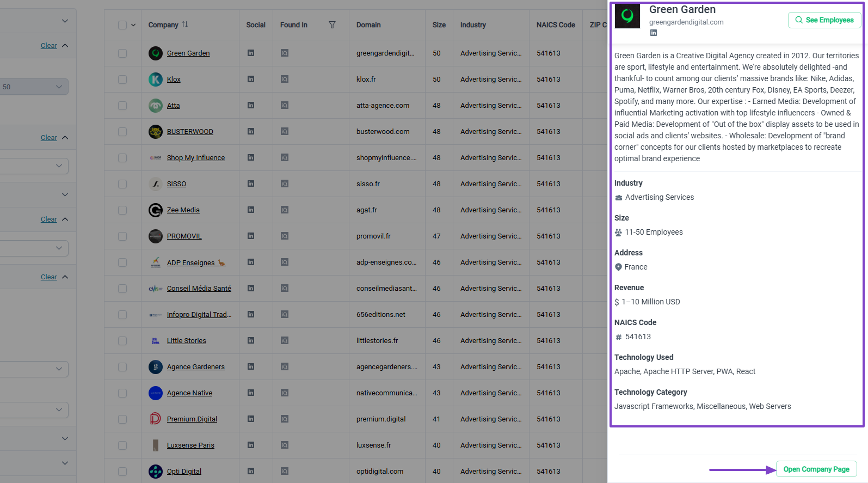Image resolution: width=868 pixels, height=483 pixels.
Task: Click the NAICS Code column header
Action: (x=556, y=25)
